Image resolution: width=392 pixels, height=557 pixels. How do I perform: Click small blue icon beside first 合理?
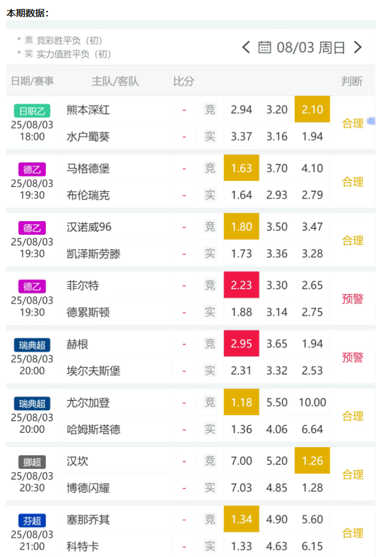pyautogui.click(x=371, y=121)
